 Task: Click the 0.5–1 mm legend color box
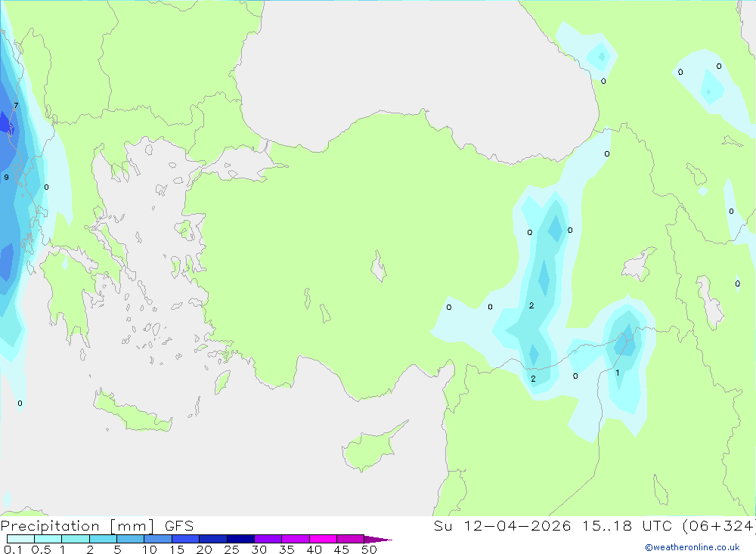coord(48,539)
